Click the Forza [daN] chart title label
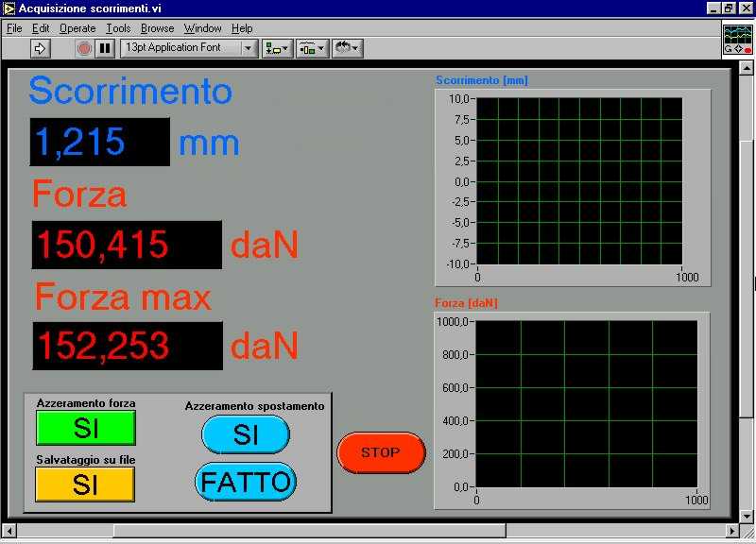This screenshot has width=756, height=544. tap(466, 303)
